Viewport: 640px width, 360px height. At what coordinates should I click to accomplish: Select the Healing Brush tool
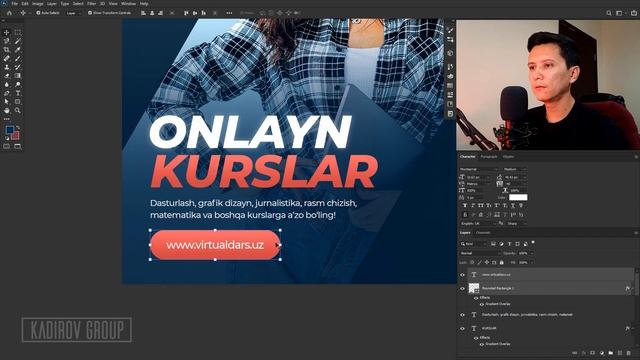click(x=7, y=58)
